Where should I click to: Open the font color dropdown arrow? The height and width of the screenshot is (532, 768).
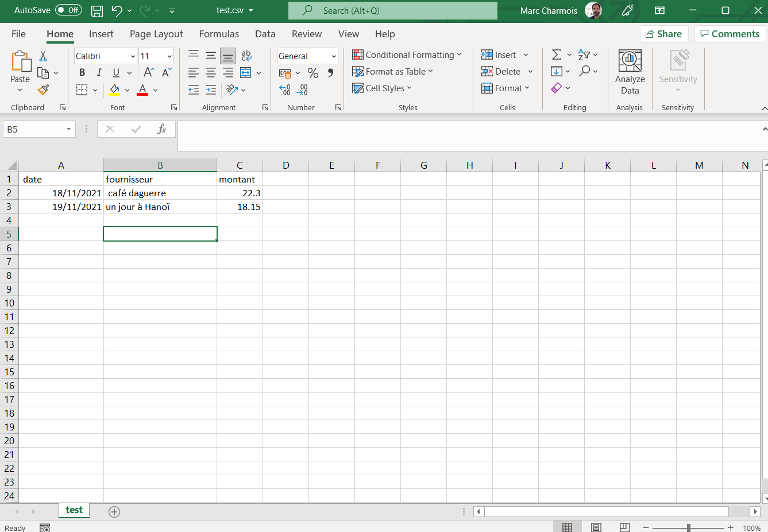click(155, 90)
